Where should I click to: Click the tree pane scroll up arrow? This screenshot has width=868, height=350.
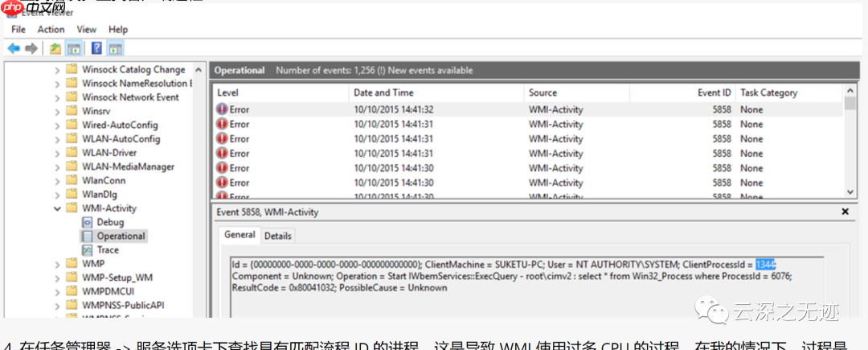198,70
